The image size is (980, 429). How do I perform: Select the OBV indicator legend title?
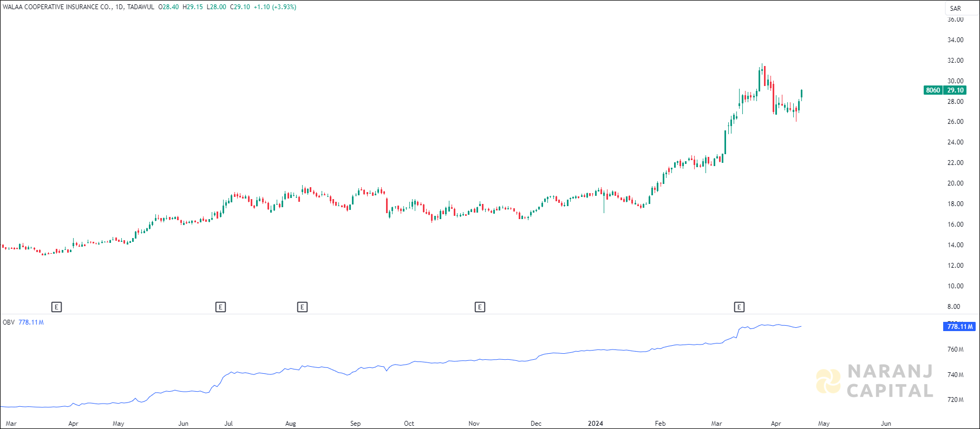(x=9, y=322)
